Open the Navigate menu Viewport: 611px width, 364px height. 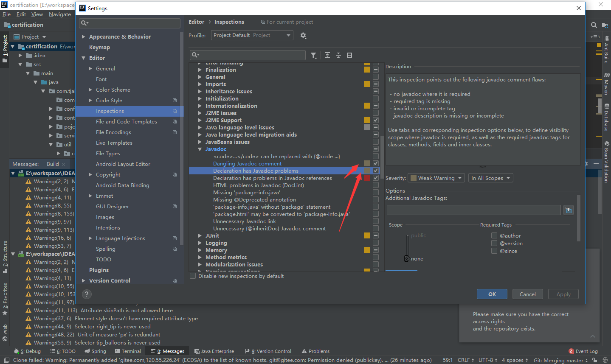[x=60, y=14]
